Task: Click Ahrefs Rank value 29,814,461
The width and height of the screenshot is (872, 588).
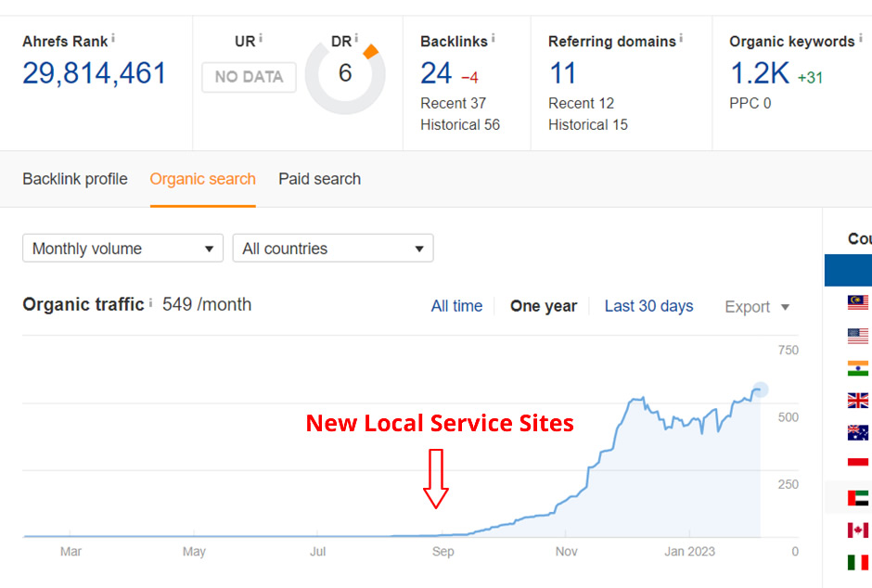Action: [x=95, y=73]
